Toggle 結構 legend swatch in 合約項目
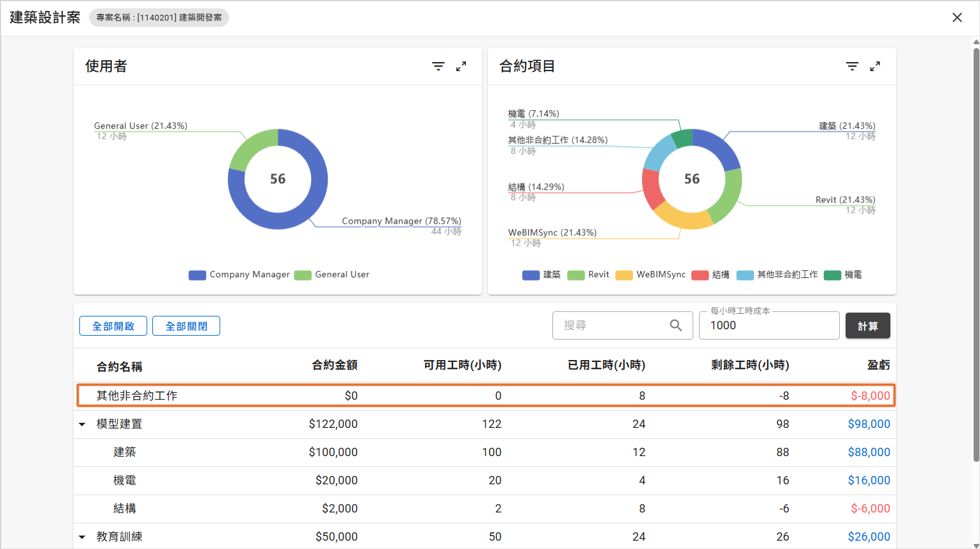 coord(700,275)
